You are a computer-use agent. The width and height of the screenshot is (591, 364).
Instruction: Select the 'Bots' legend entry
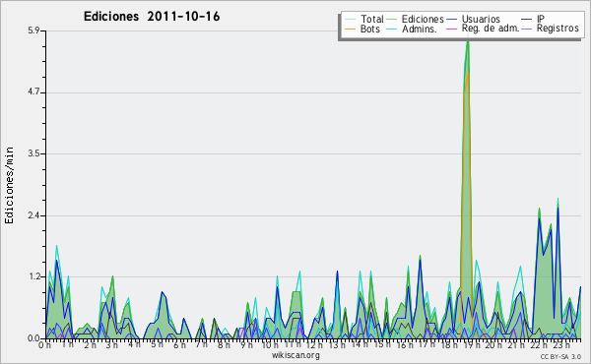[x=362, y=29]
